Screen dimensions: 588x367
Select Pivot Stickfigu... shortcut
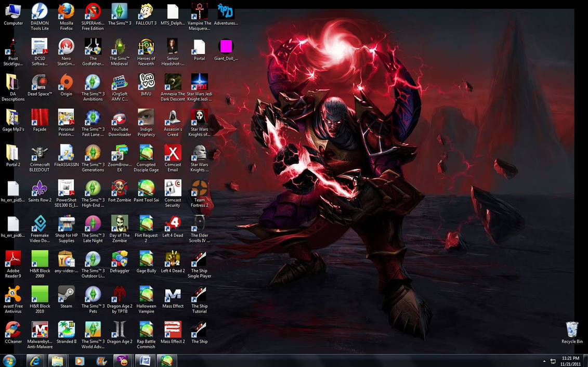(13, 52)
